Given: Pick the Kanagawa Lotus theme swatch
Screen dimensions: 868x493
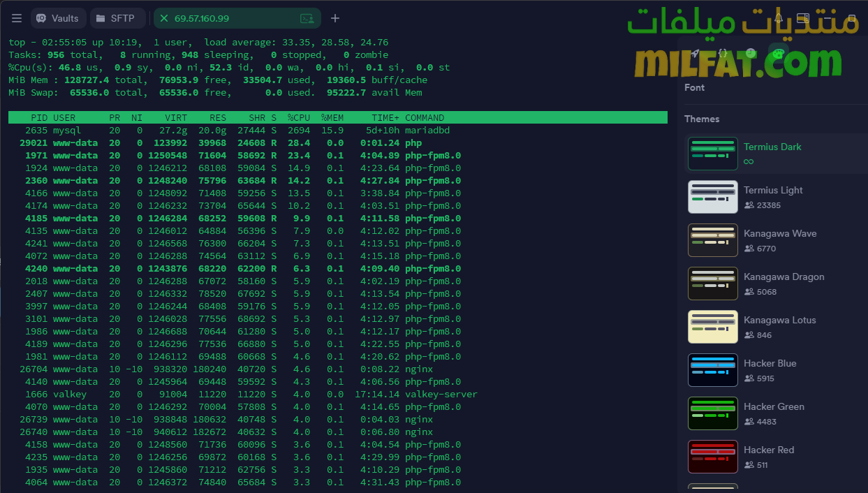Looking at the screenshot, I should click(x=713, y=327).
